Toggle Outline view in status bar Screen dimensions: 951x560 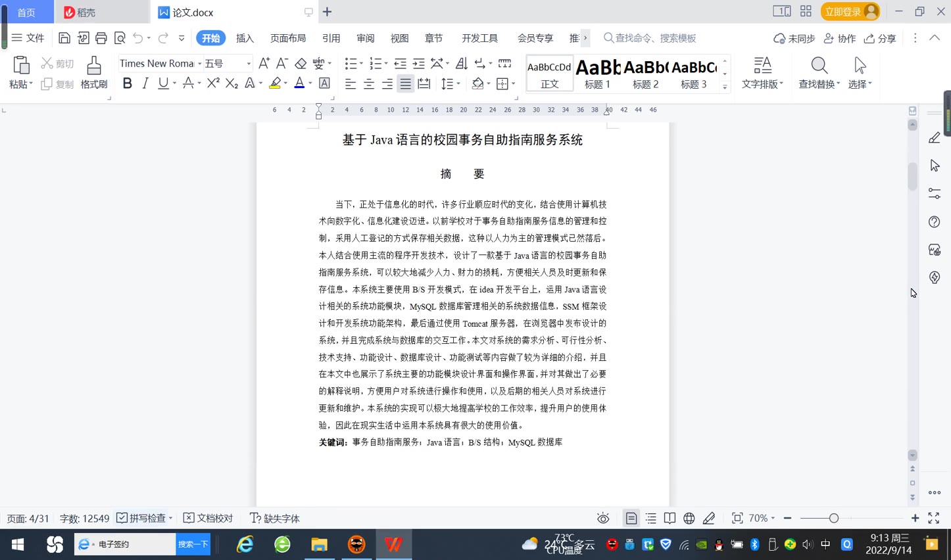[650, 519]
